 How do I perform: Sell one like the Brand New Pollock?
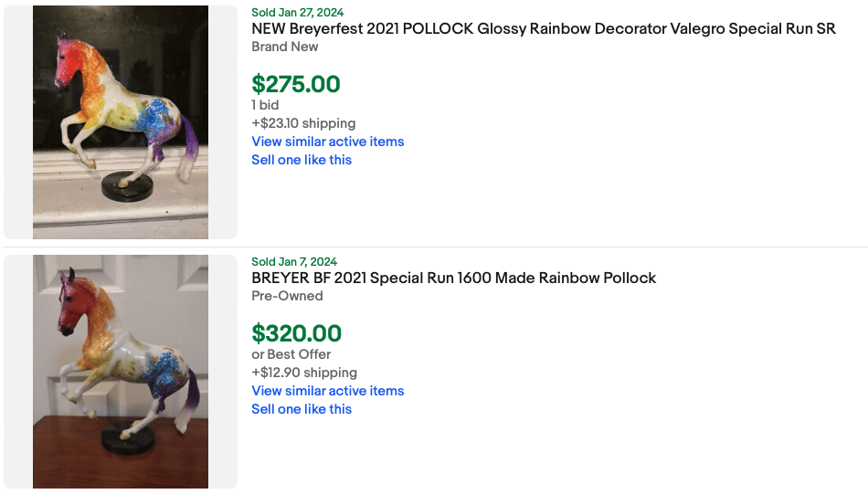pyautogui.click(x=302, y=160)
